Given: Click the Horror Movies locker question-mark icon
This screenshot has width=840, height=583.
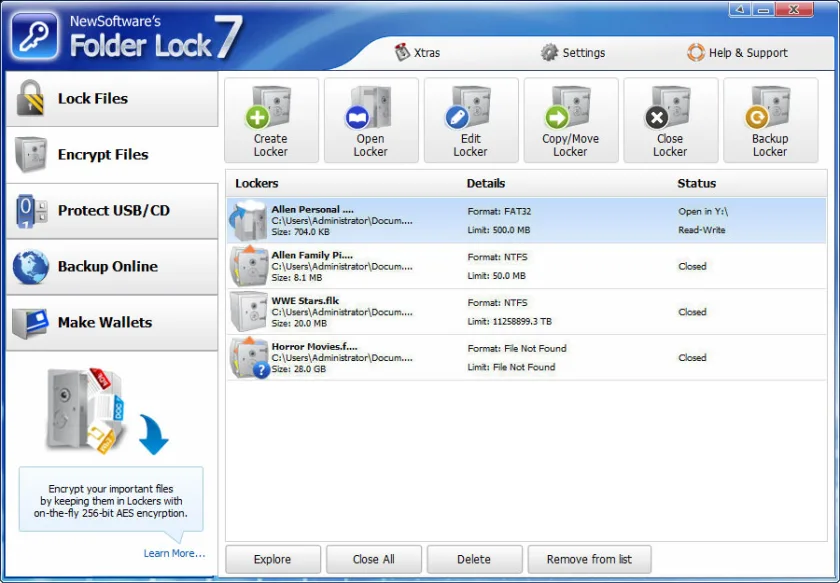Looking at the screenshot, I should coord(261,370).
